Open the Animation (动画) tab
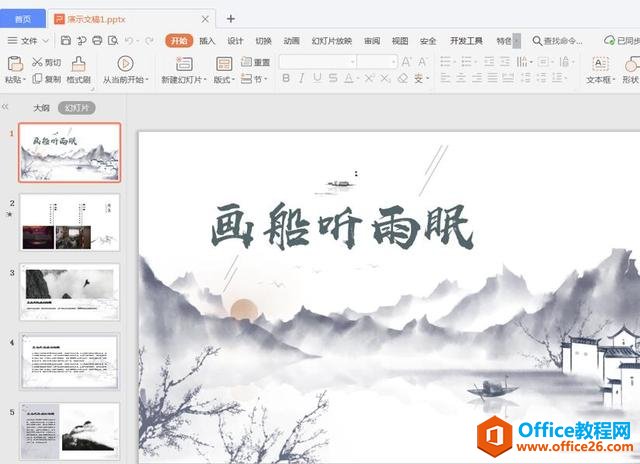640x464 pixels. point(291,41)
